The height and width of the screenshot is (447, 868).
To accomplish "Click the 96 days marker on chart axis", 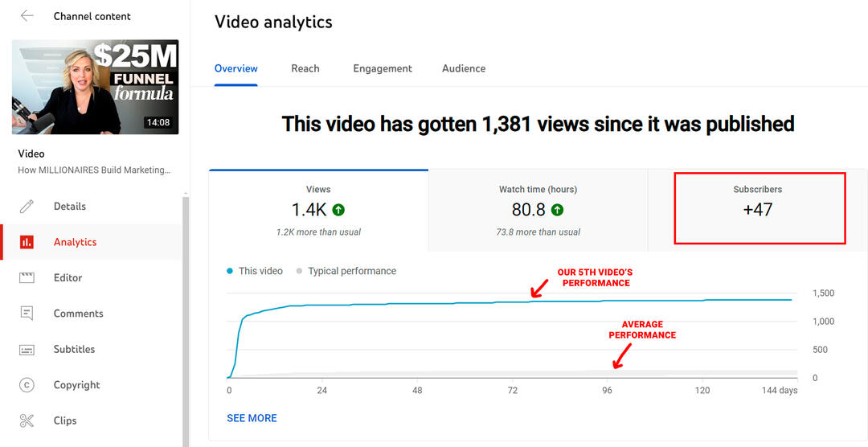I will point(608,391).
